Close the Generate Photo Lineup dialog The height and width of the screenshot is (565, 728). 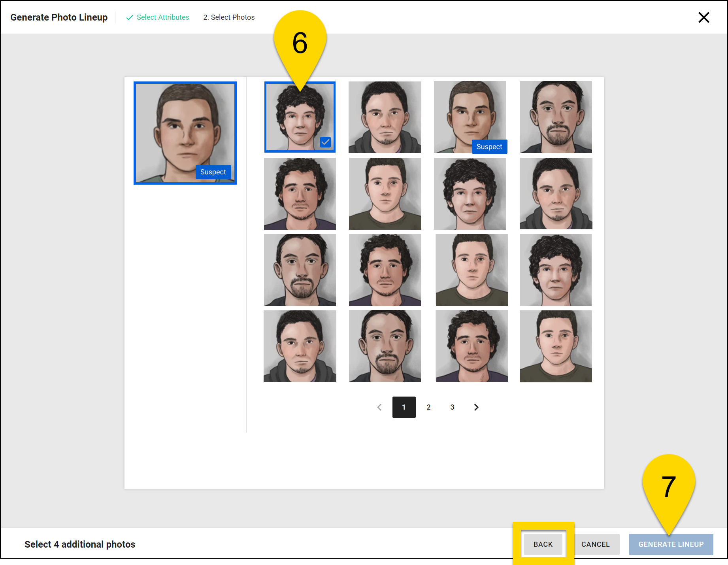(704, 17)
